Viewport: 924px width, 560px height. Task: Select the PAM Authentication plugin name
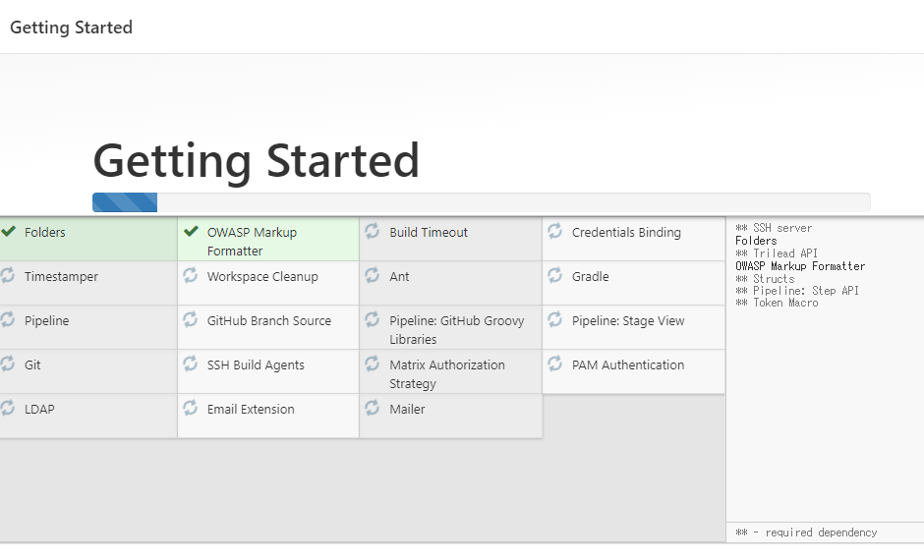pyautogui.click(x=627, y=364)
